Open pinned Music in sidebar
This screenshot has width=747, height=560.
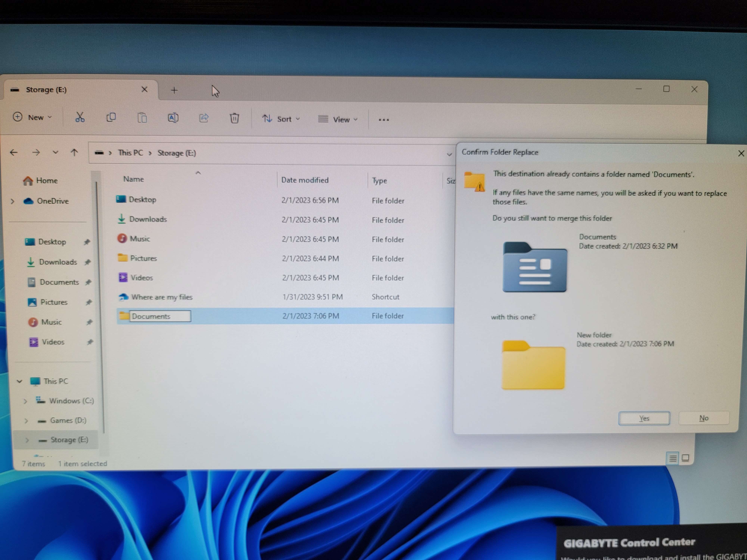pos(45,322)
